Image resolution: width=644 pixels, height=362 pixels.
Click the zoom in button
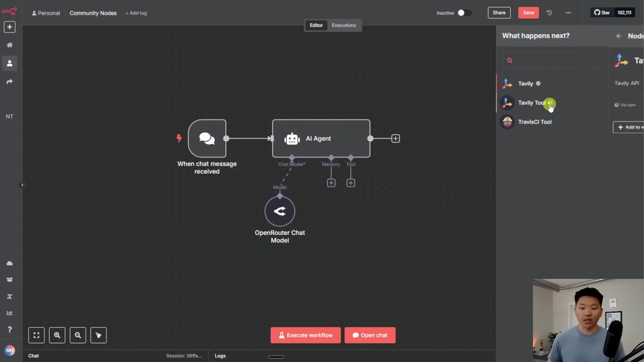click(x=57, y=335)
